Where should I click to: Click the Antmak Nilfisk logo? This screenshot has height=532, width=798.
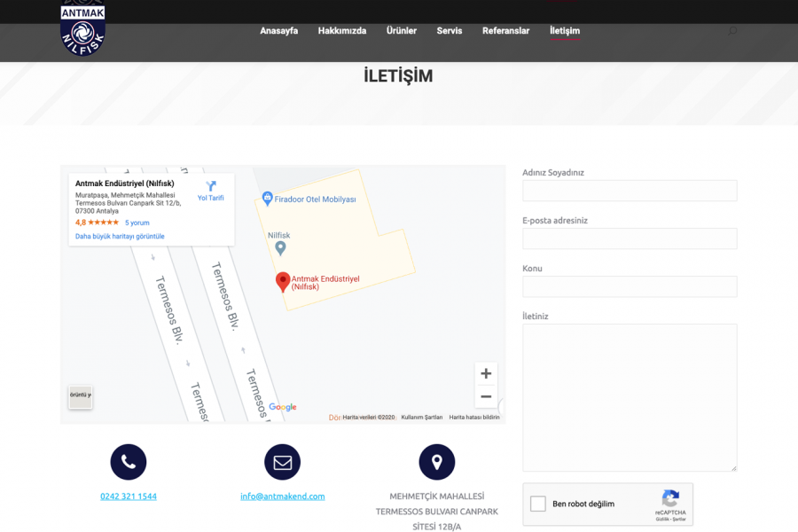pyautogui.click(x=82, y=28)
